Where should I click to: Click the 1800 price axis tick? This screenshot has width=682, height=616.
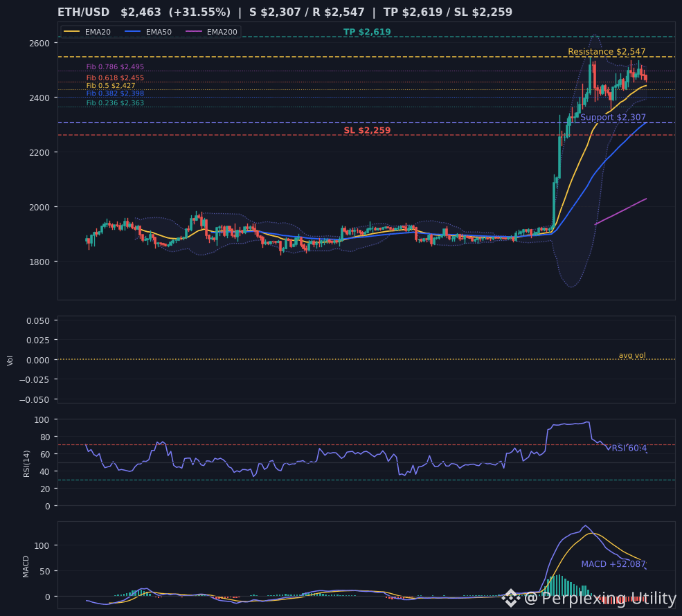point(39,262)
